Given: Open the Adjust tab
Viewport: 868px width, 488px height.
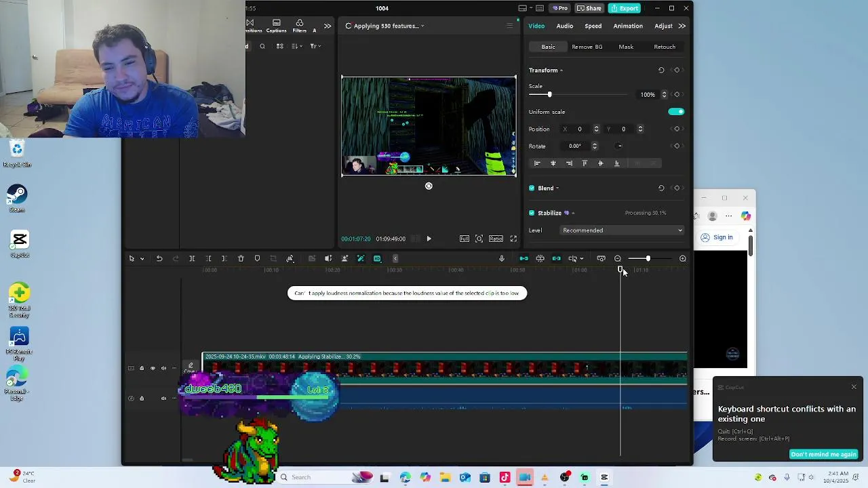Looking at the screenshot, I should [663, 26].
